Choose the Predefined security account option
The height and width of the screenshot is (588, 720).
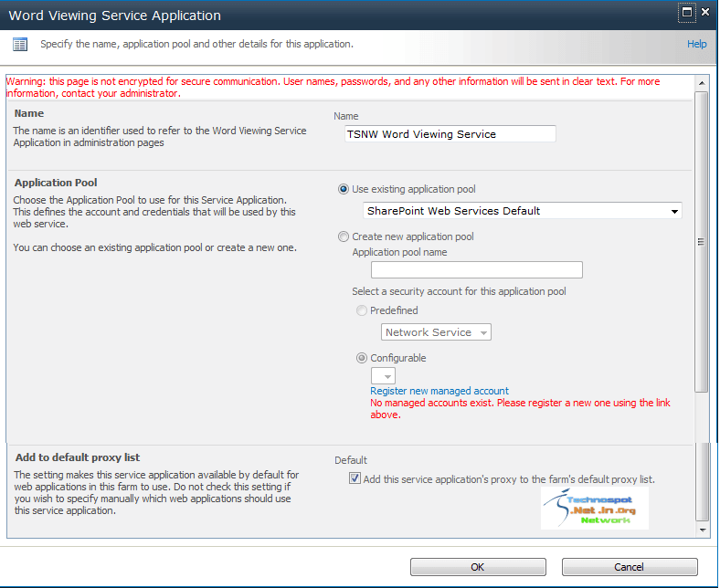click(x=362, y=310)
